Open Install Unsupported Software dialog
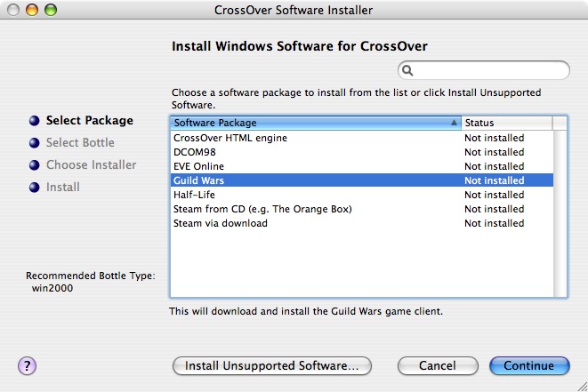 click(272, 365)
